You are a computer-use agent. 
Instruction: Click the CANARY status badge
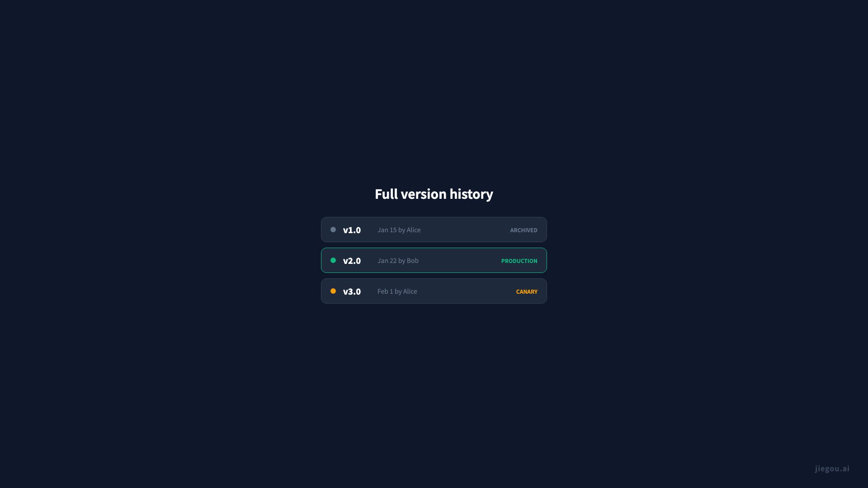[527, 291]
